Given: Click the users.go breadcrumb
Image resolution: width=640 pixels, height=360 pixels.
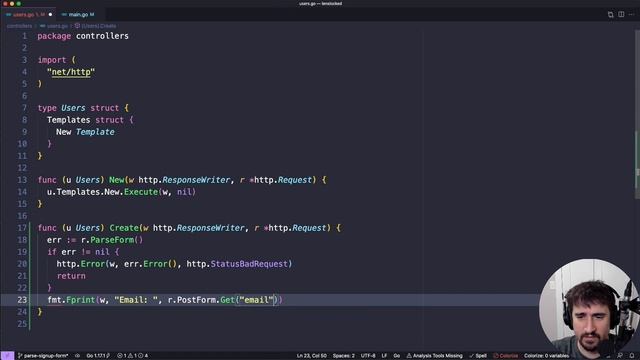Looking at the screenshot, I should pyautogui.click(x=54, y=26).
